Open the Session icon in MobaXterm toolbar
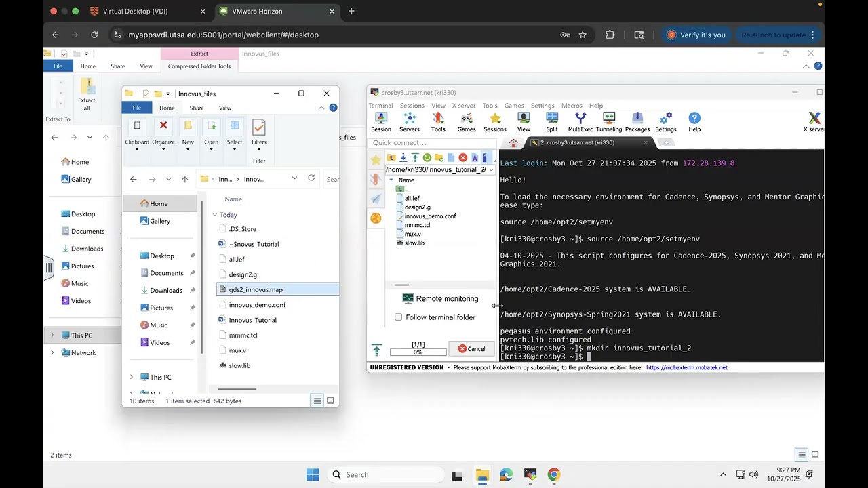This screenshot has width=868, height=488. click(380, 122)
